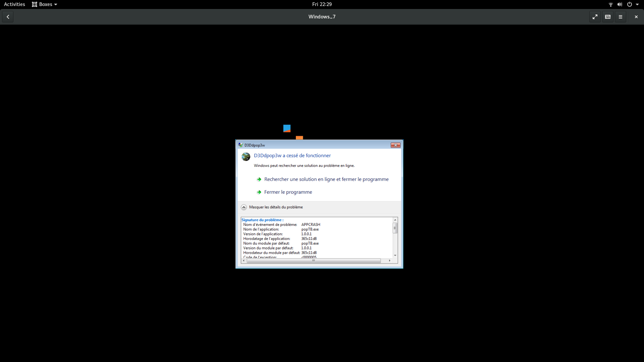644x362 pixels.
Task: Click horizontal scrollbar right arrow
Action: 389,260
